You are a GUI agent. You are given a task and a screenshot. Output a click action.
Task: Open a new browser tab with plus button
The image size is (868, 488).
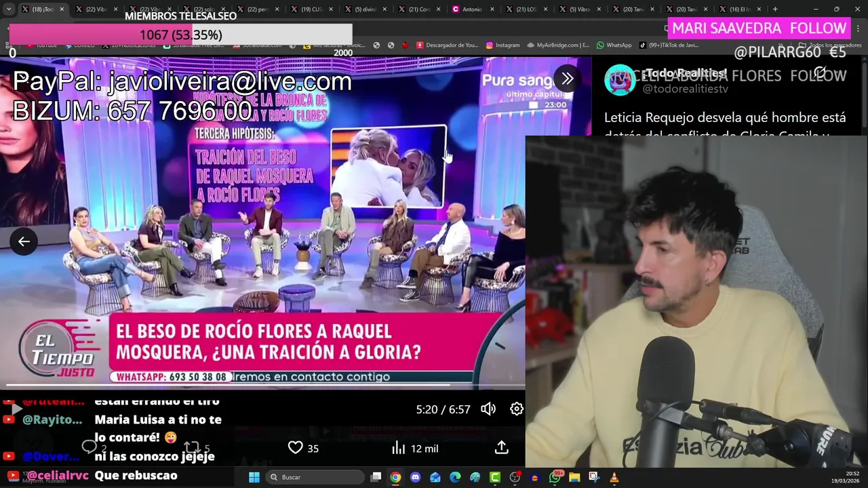[775, 9]
